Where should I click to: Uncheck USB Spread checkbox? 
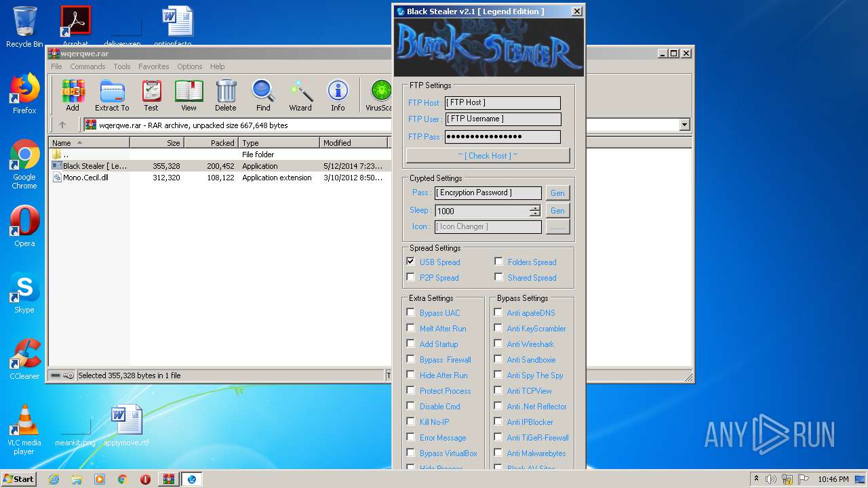410,262
